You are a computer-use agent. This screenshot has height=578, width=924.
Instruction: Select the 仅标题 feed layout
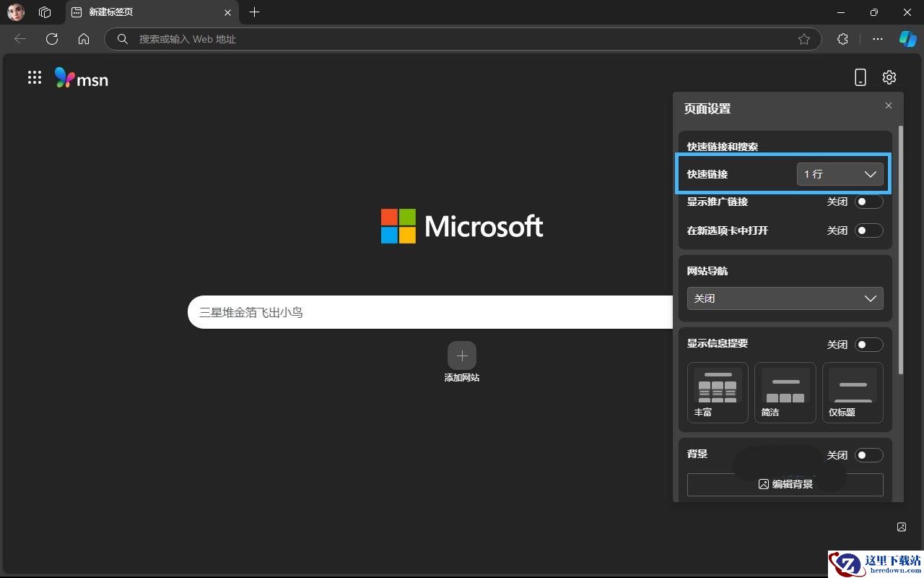[853, 392]
